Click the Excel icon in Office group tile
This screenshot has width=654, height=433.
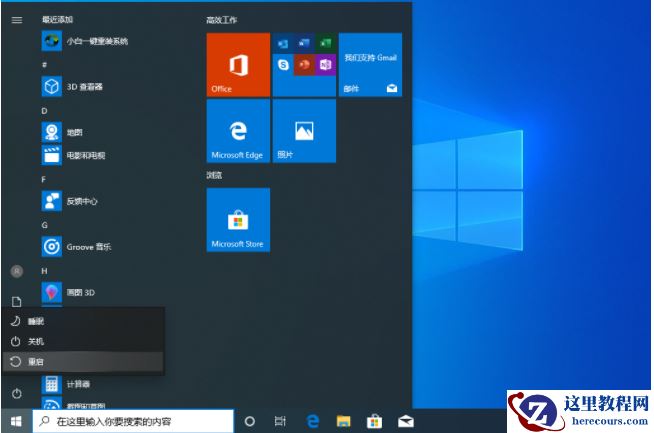325,43
